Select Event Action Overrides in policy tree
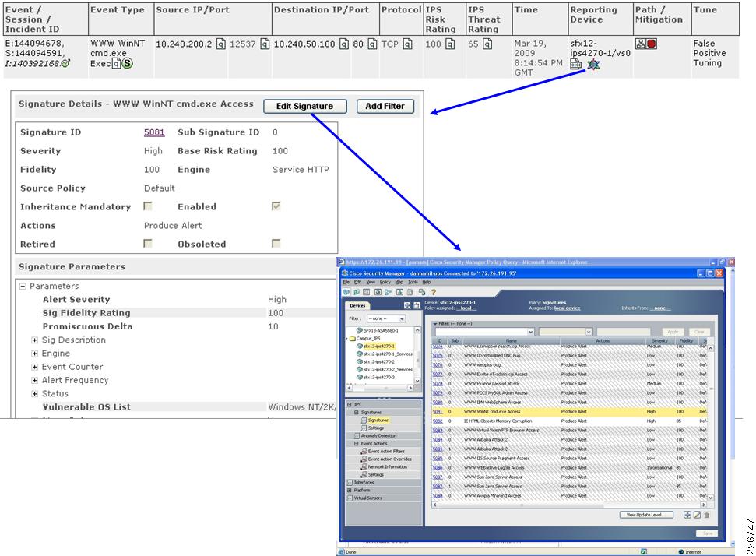This screenshot has width=756, height=556. [x=389, y=459]
